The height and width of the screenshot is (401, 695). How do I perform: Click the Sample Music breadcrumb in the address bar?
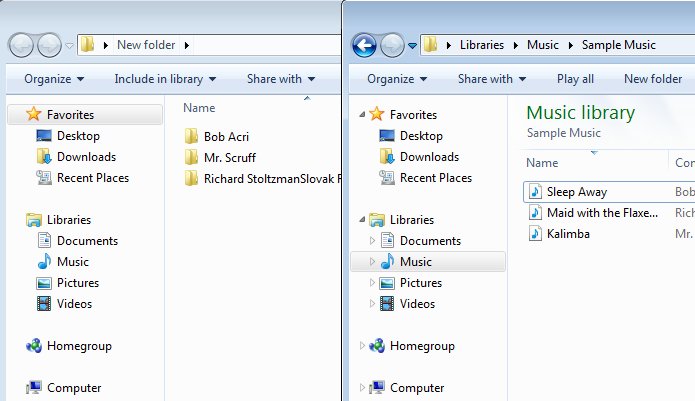point(619,45)
